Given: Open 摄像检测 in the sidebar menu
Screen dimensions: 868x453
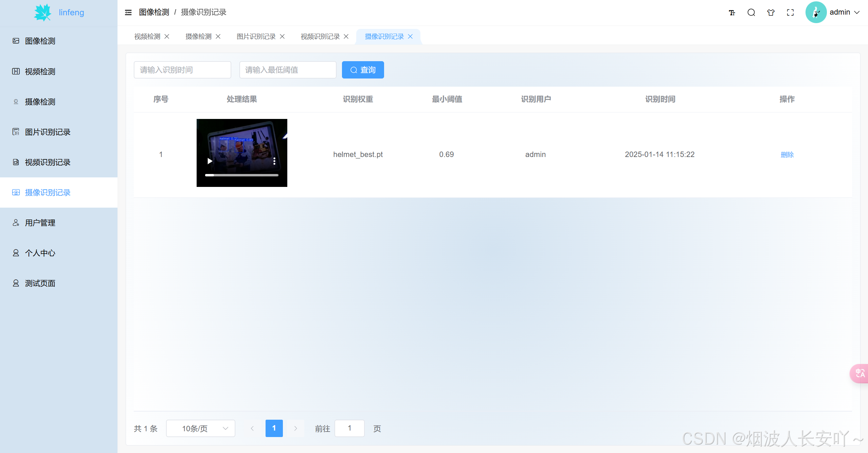Looking at the screenshot, I should tap(59, 102).
